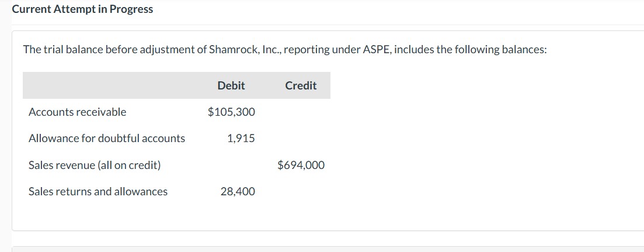The height and width of the screenshot is (252, 644).
Task: Click empty Debit cell in Sales revenue row
Action: pos(231,165)
